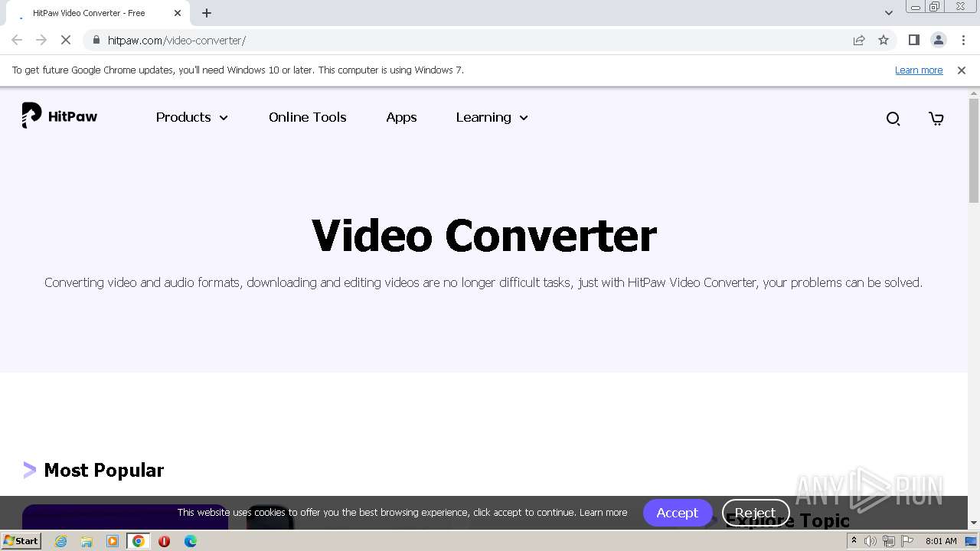Click the 8:01 AM system clock
This screenshot has width=980, height=551.
point(941,541)
